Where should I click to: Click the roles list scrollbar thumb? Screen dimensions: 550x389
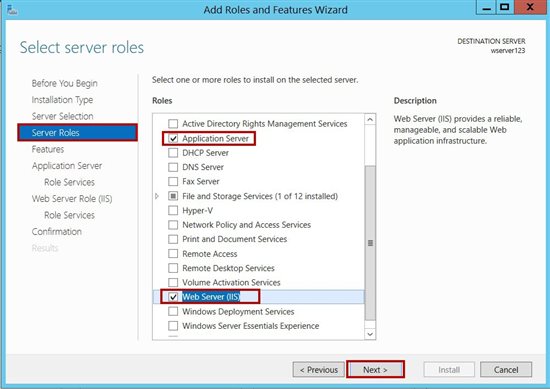pyautogui.click(x=370, y=243)
